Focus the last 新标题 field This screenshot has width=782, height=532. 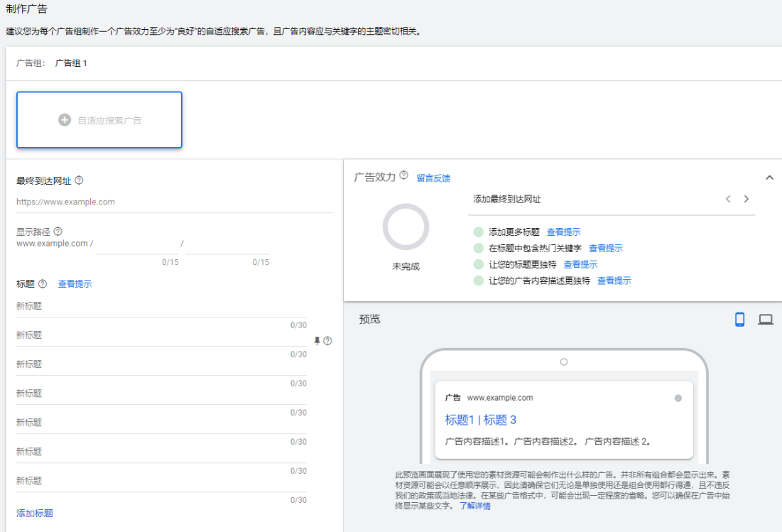tap(162, 481)
